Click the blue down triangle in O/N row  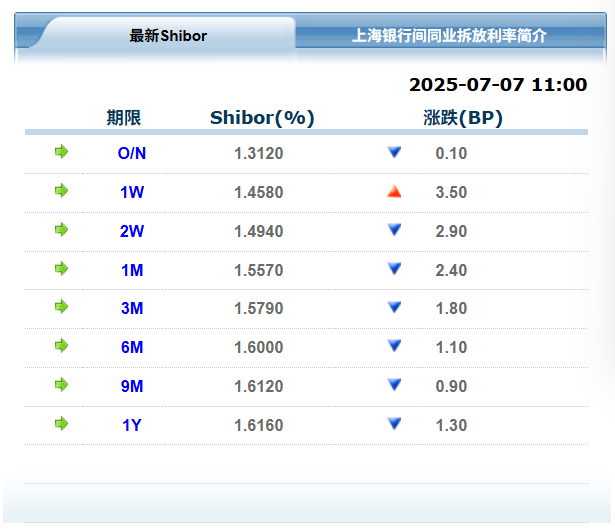click(394, 152)
